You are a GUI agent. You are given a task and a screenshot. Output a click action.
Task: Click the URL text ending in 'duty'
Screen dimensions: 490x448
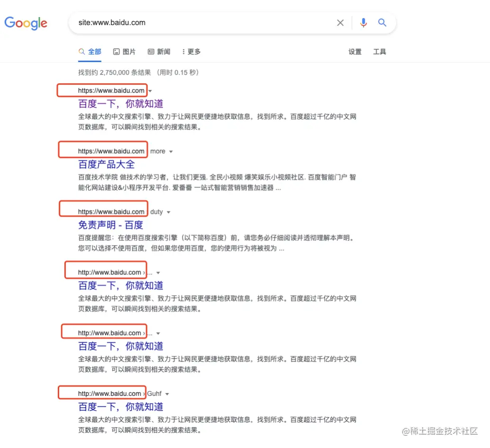(x=120, y=212)
